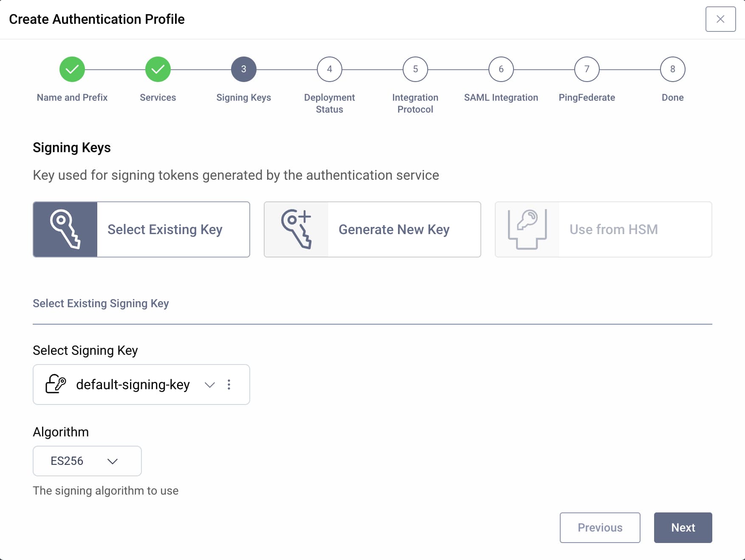Click the key-plus icon on Generate New Key card

(x=296, y=229)
